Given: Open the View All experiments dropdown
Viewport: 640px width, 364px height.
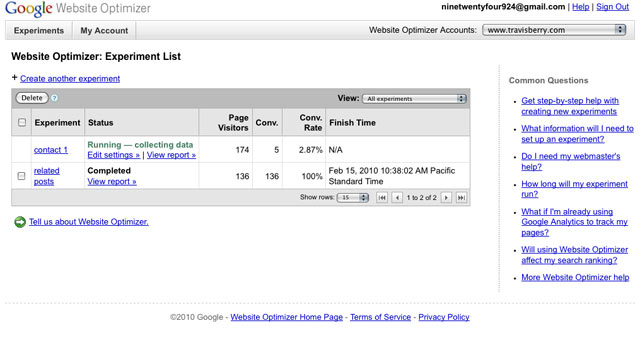Looking at the screenshot, I should tap(414, 99).
